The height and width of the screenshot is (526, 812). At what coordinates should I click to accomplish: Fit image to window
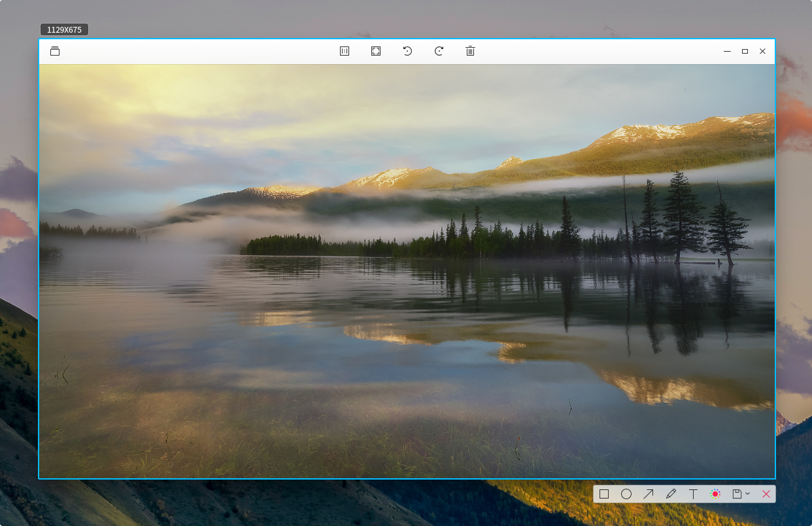tap(376, 51)
